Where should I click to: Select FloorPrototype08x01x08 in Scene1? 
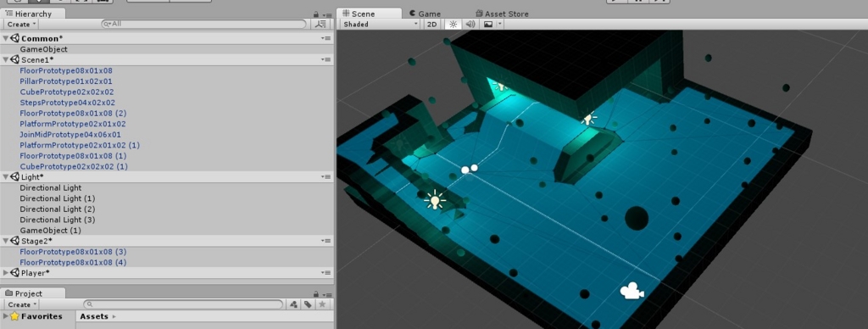(66, 71)
